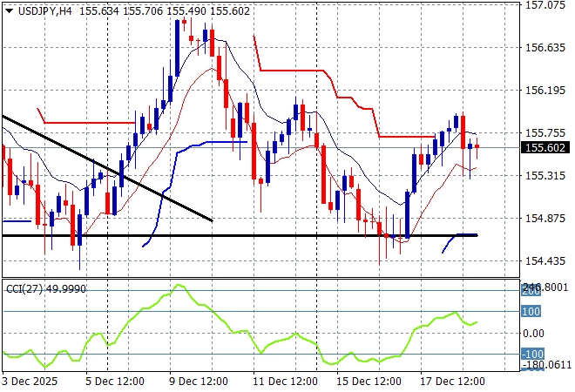Screen dimensions: 575x392
Task: Click the 155.315 price axis label
Action: click(x=545, y=176)
